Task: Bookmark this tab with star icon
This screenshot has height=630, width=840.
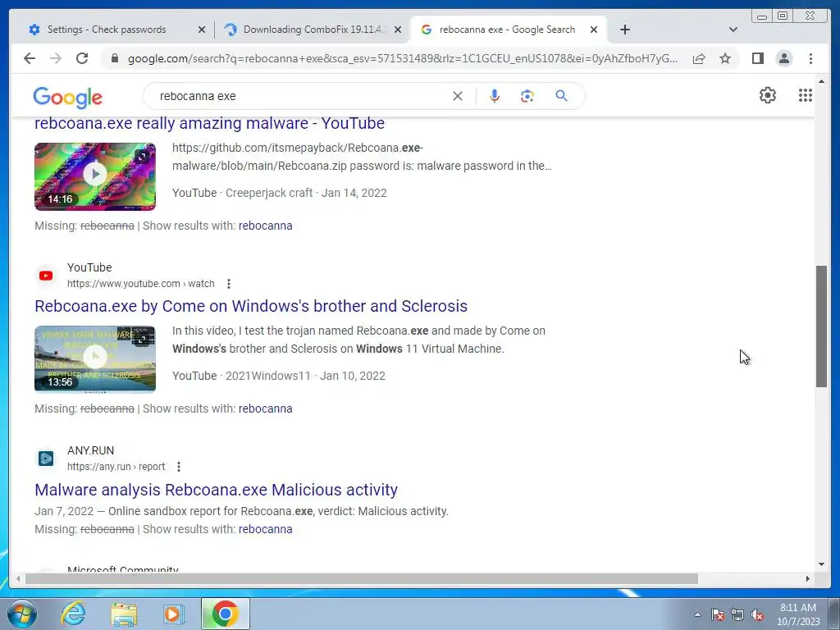Action: coord(725,58)
